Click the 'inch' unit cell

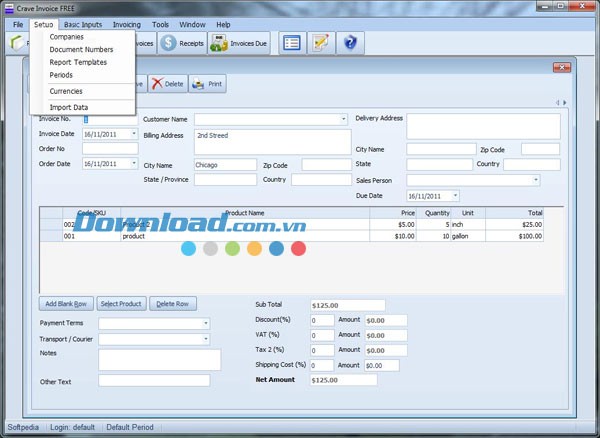pos(468,225)
